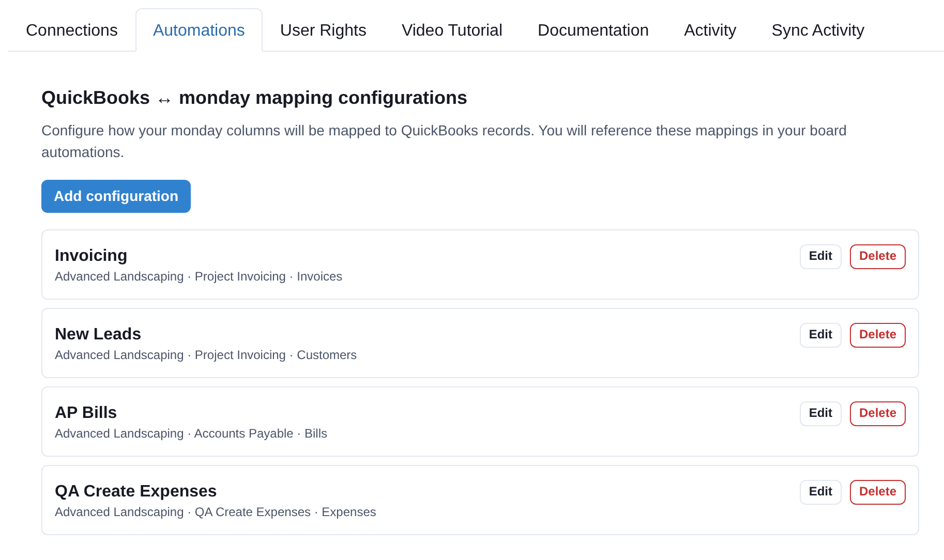Edit the New Leads configuration
Screen dimensions: 944x560
(x=820, y=335)
